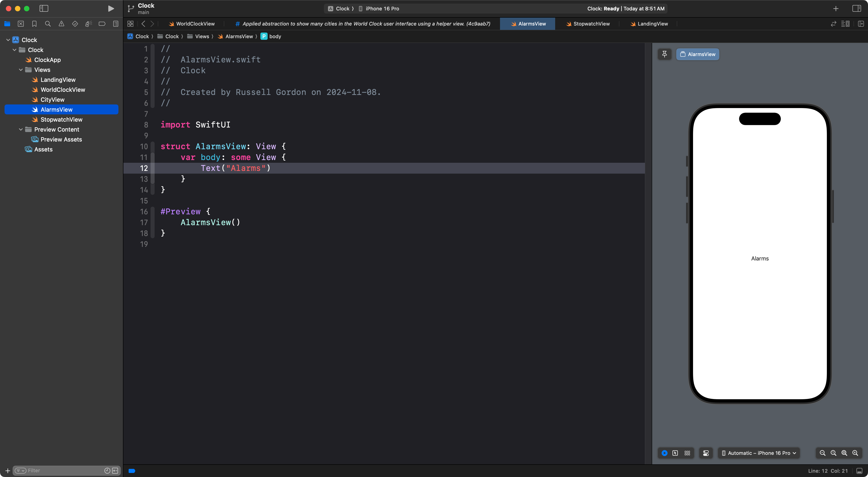Viewport: 868px width, 477px height.
Task: Open the Issue navigator warning icon
Action: [61, 24]
